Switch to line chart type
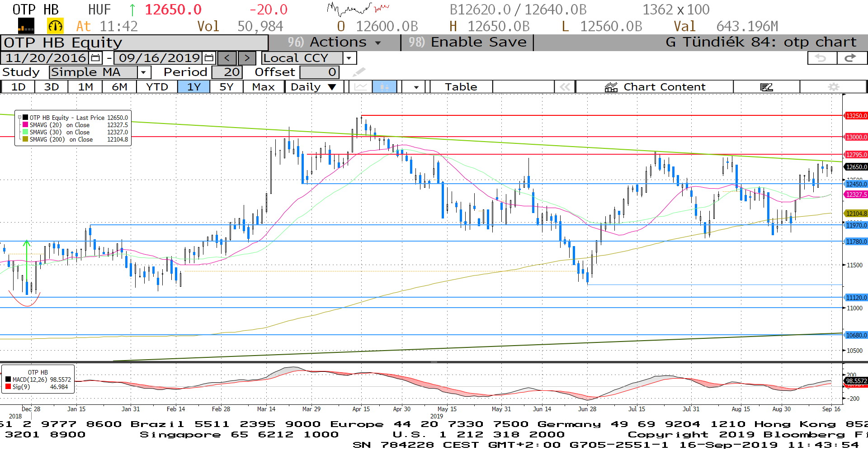The image size is (868, 470). tap(360, 86)
